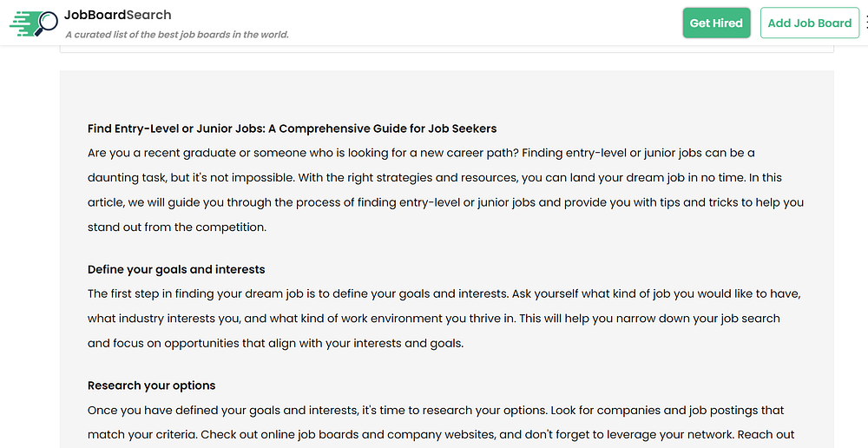
Task: Click the line starting 'Once you have defined'
Action: (x=436, y=411)
